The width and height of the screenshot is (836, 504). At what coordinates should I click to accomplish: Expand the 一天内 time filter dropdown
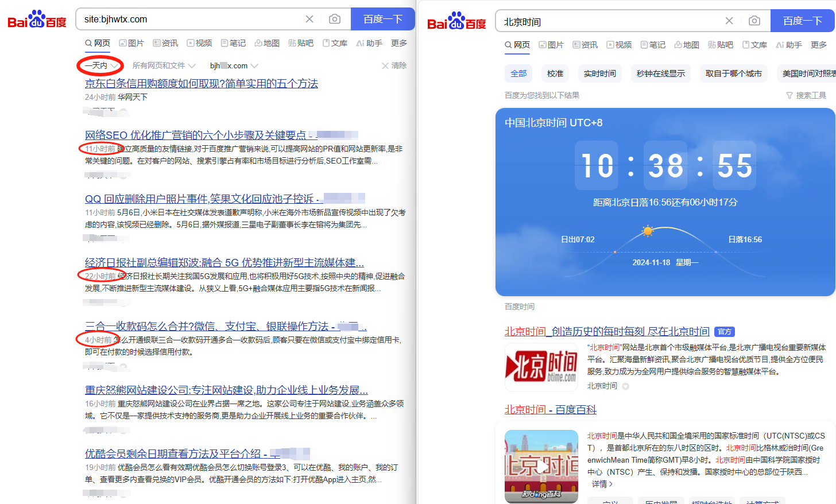click(102, 65)
